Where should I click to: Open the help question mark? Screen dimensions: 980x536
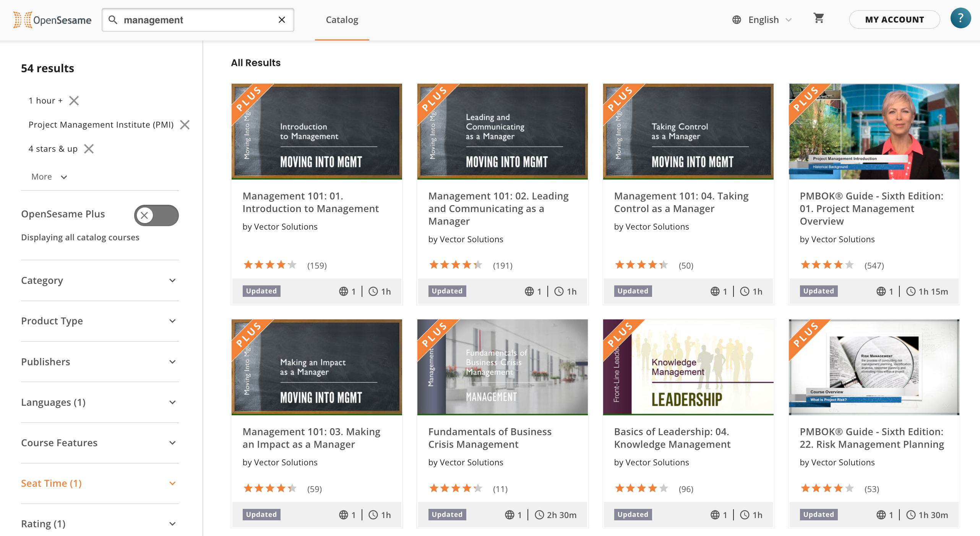click(x=961, y=18)
